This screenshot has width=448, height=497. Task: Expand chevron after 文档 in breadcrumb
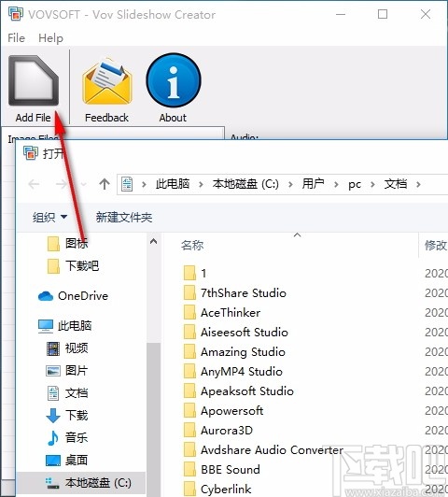[418, 184]
